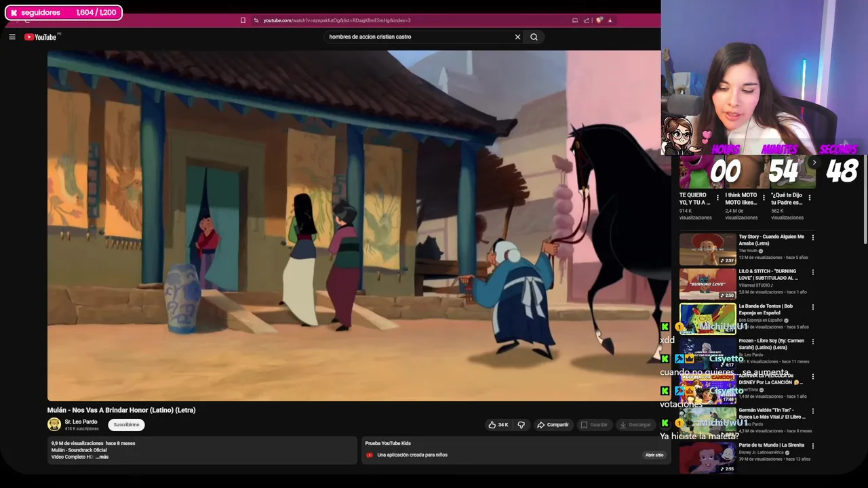Open 'Parte de tu Mundo | La Sirenita' thumbnail
868x488 pixels.
(x=707, y=457)
